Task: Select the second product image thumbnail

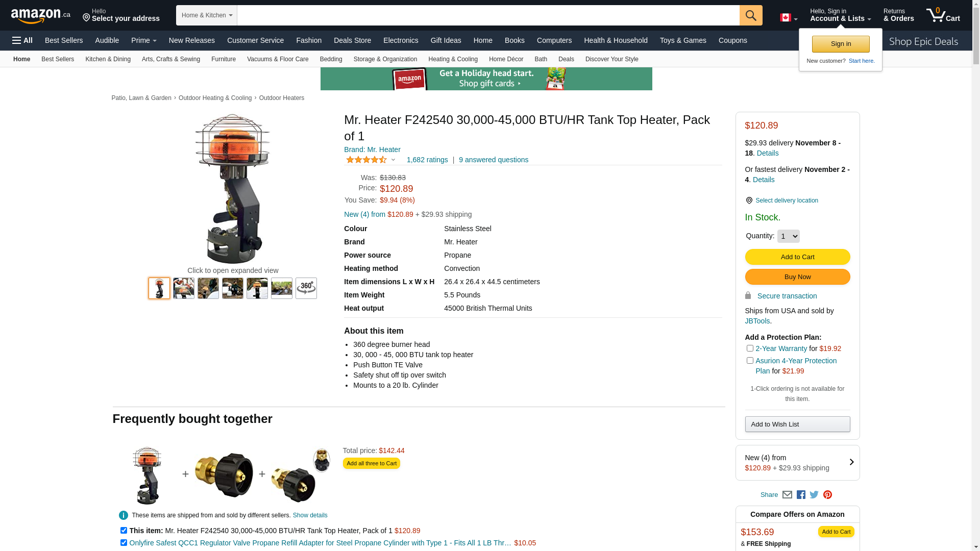Action: [x=184, y=288]
